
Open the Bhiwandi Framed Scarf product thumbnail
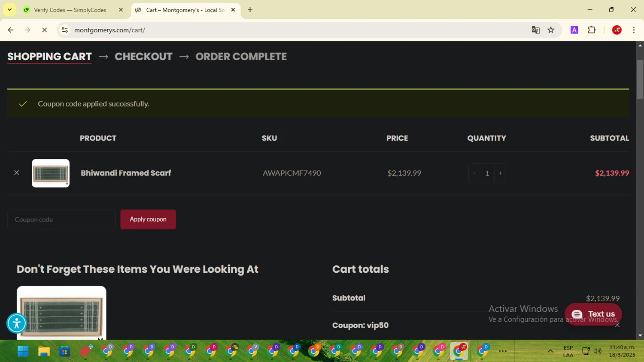point(51,173)
